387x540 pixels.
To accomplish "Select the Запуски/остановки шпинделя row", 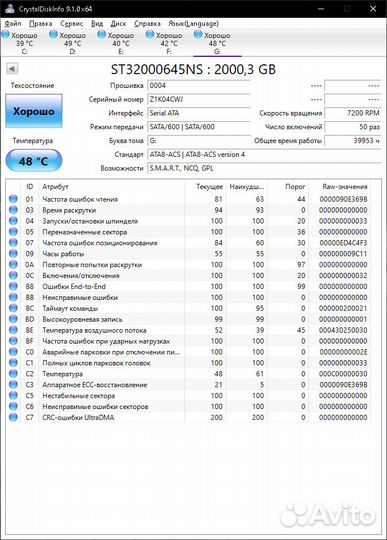I will [188, 221].
